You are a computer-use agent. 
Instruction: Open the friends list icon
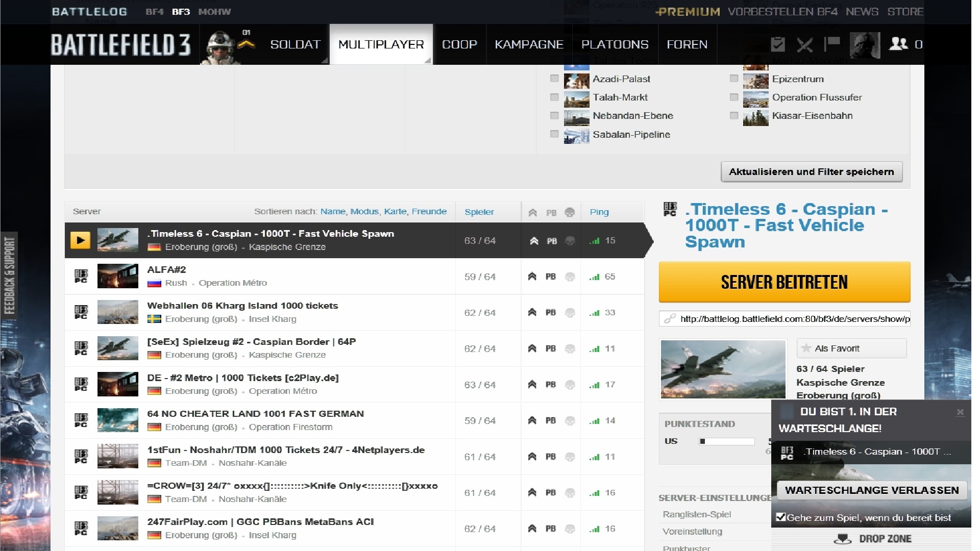[x=898, y=44]
